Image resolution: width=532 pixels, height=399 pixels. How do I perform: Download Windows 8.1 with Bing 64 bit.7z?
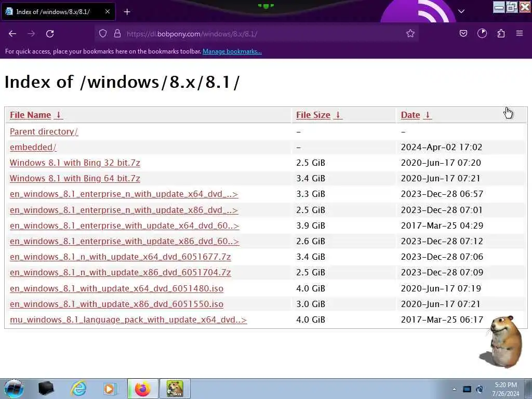[75, 179]
